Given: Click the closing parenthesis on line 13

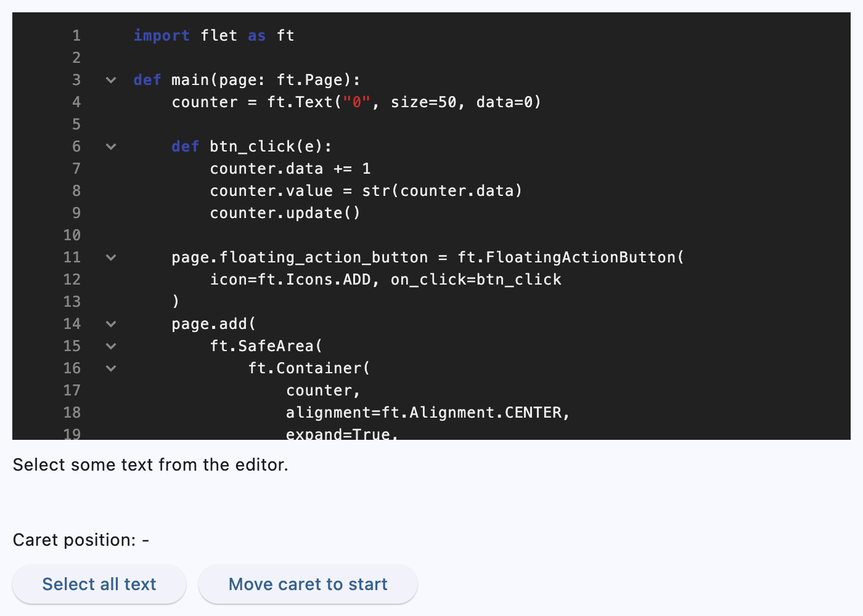Looking at the screenshot, I should (176, 302).
